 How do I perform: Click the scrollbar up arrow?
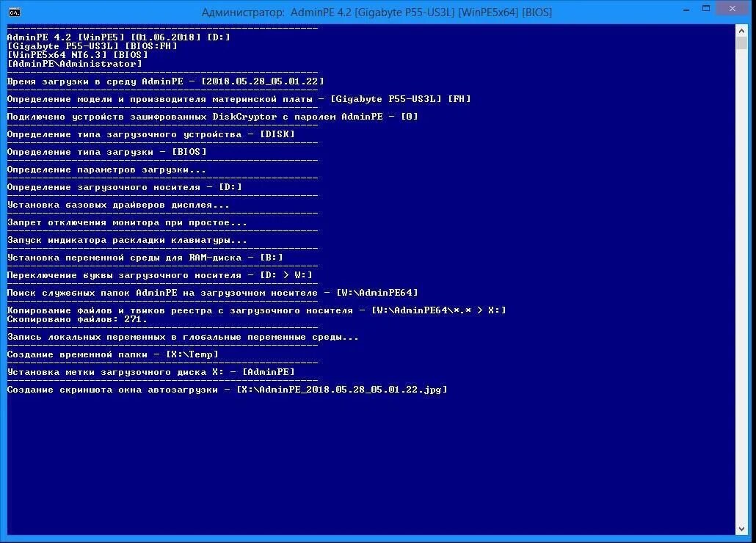click(x=741, y=30)
